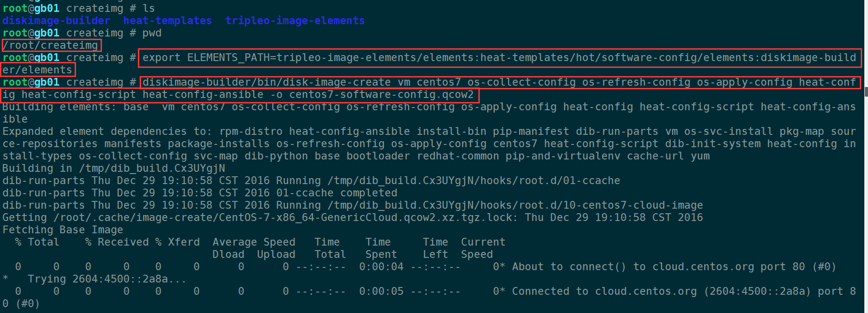Click the ls command on first line

point(148,8)
